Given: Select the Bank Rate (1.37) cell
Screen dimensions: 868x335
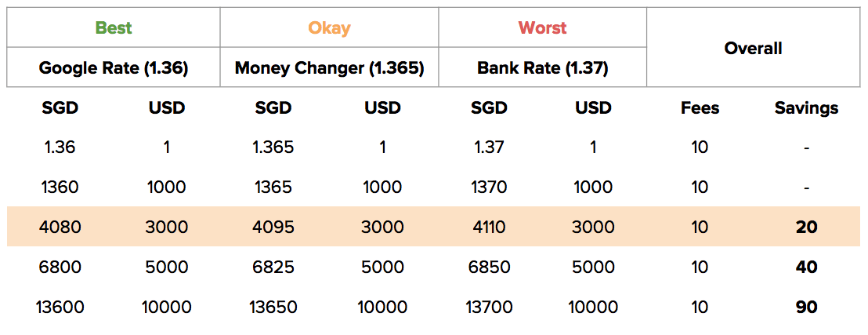Looking at the screenshot, I should coord(542,67).
